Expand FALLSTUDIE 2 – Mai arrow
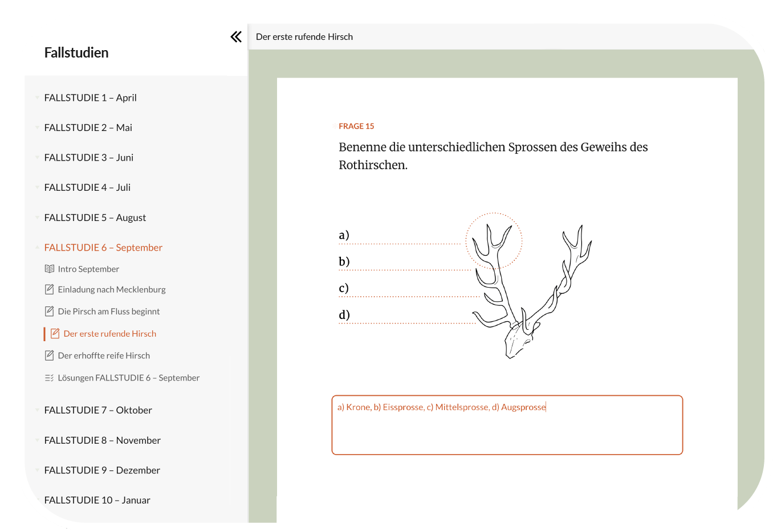 (37, 127)
